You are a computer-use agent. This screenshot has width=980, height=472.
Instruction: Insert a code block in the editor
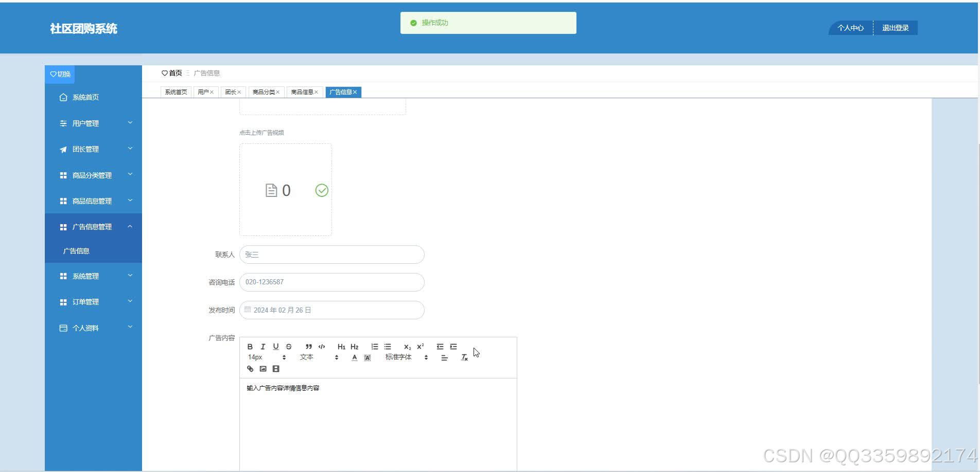[x=322, y=347]
